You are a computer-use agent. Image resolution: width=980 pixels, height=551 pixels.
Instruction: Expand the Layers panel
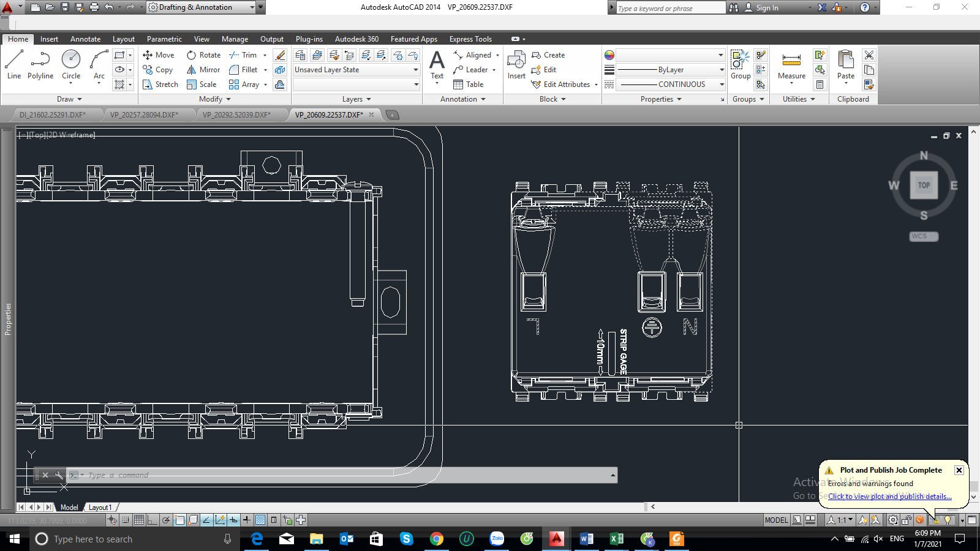(356, 99)
